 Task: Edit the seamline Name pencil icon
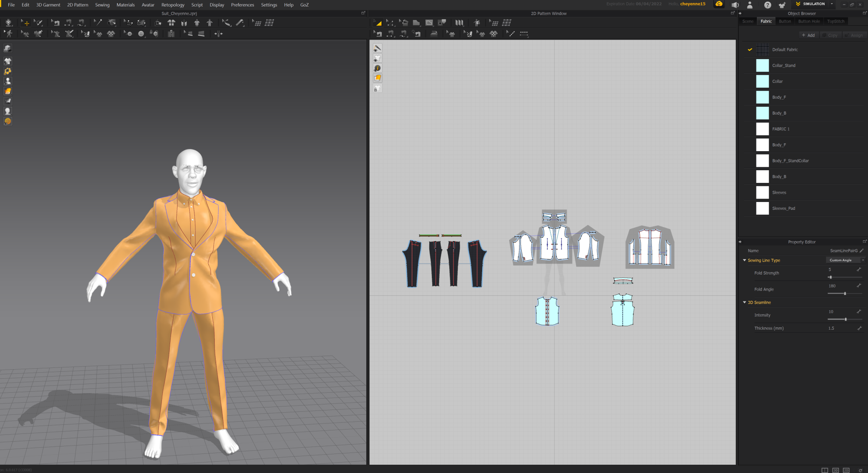click(x=861, y=251)
